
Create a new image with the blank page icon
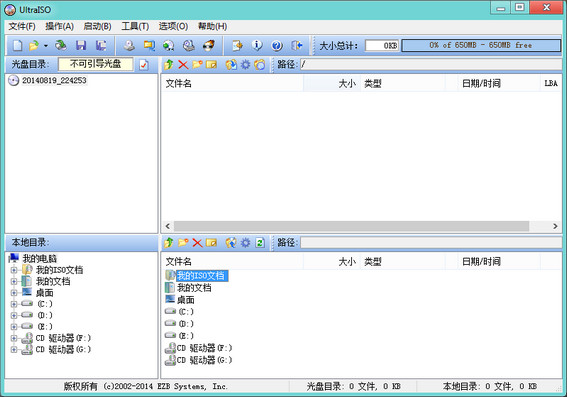[17, 46]
